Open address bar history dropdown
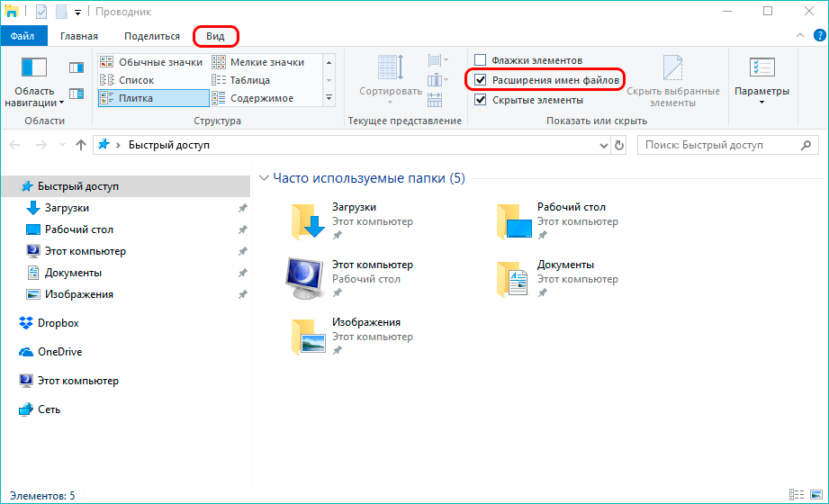This screenshot has height=504, width=829. [x=604, y=146]
